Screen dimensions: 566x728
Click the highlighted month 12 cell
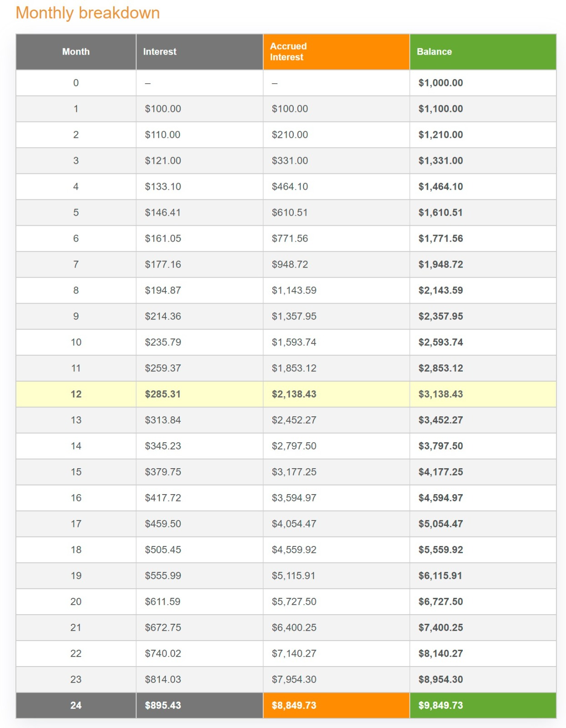tap(76, 394)
